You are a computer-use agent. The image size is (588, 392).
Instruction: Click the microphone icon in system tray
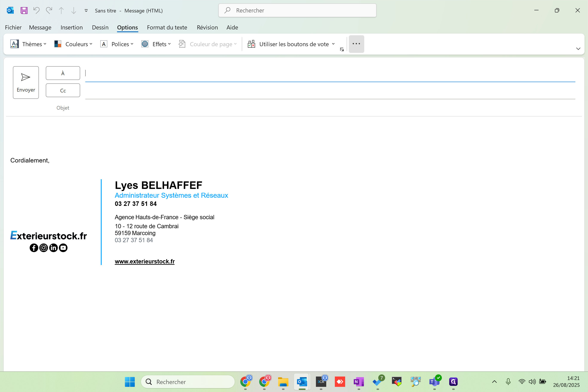tap(508, 381)
